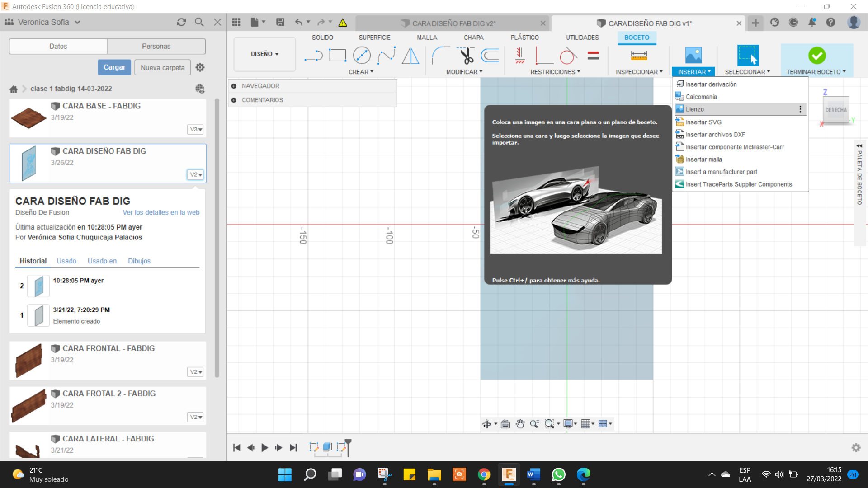Click the Nueva carpeta button
868x488 pixels.
point(162,68)
